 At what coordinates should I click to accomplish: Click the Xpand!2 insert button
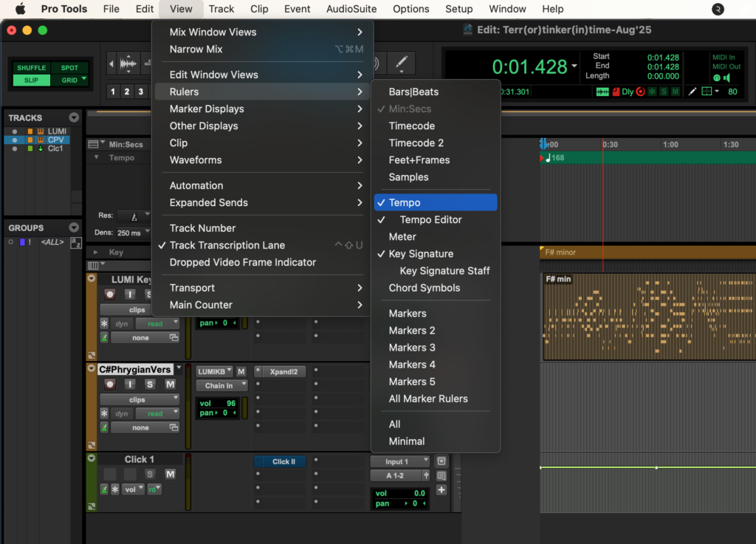click(283, 372)
